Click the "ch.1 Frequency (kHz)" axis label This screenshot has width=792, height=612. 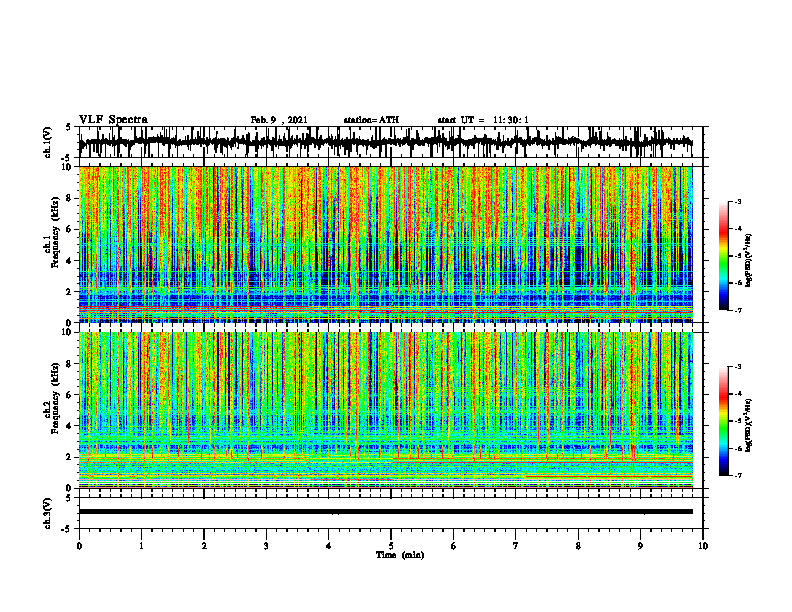click(52, 231)
